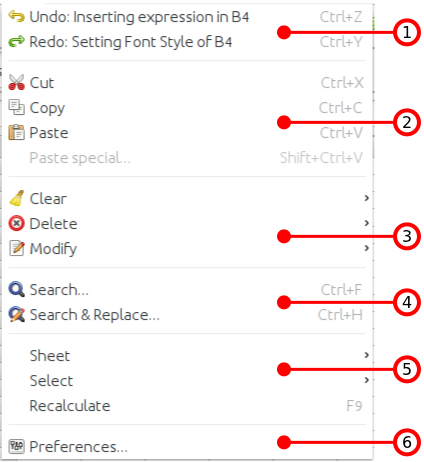This screenshot has width=424, height=462.
Task: Choose Recalculate menu entry
Action: [x=187, y=405]
